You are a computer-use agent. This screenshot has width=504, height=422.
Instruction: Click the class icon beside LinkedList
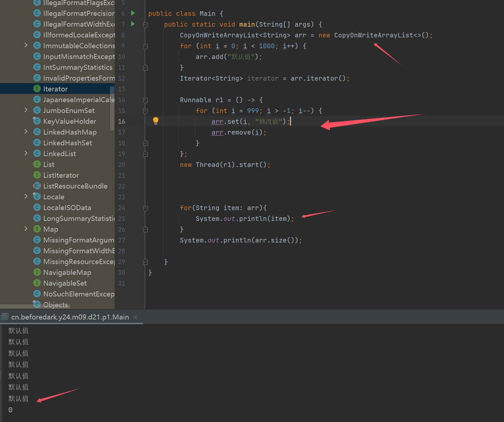37,153
